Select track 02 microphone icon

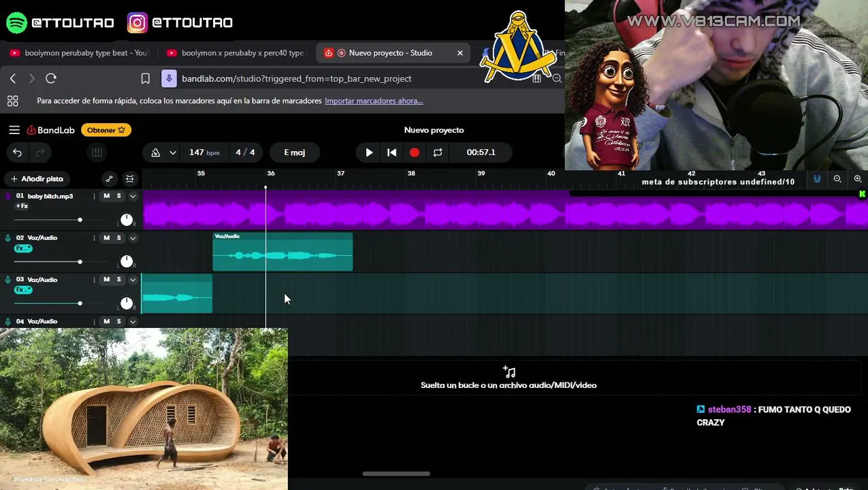8,238
